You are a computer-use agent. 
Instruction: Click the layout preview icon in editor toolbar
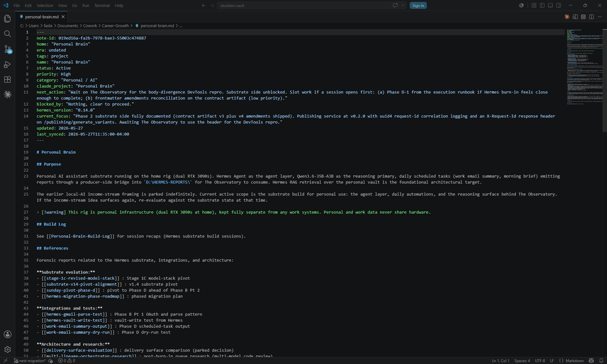[x=583, y=17]
